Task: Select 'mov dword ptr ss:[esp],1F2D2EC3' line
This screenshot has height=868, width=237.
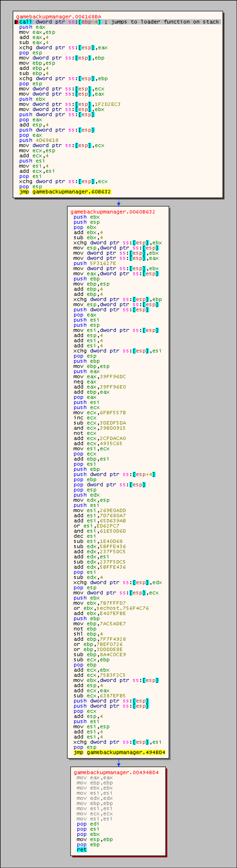Action: click(x=70, y=104)
